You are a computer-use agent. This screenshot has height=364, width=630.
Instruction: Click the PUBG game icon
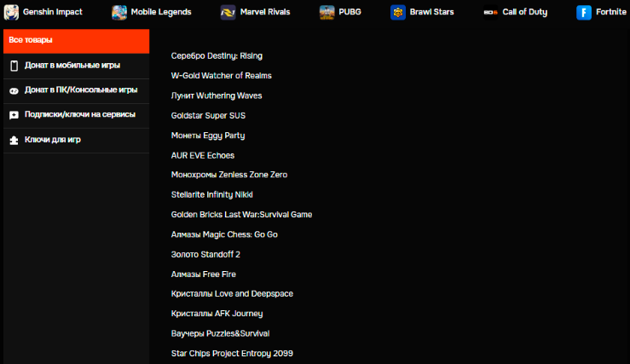click(x=327, y=13)
